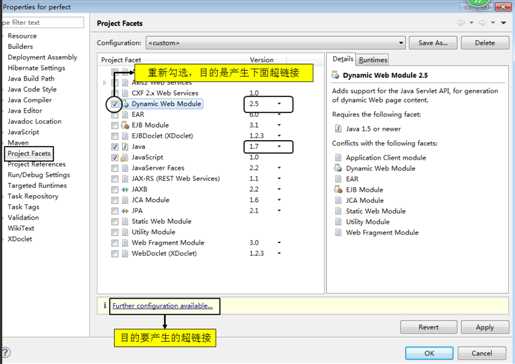515x364 pixels.
Task: Enable the Static Web Module checkbox
Action: 115,221
